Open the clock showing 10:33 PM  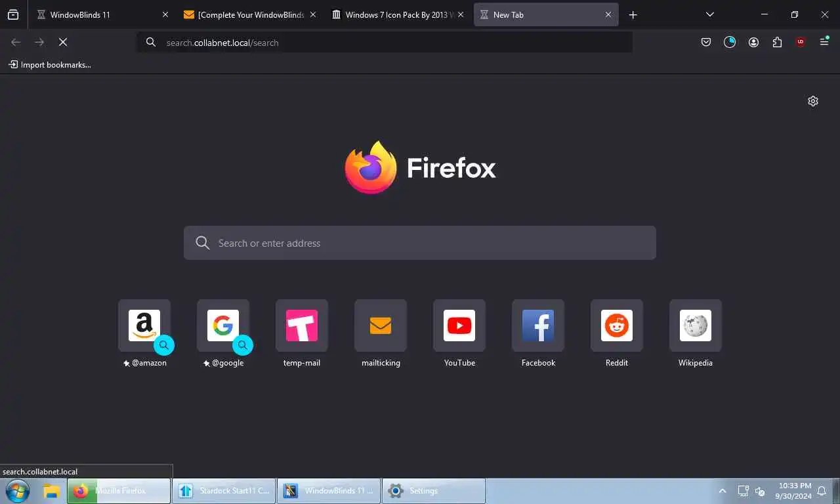click(x=793, y=491)
